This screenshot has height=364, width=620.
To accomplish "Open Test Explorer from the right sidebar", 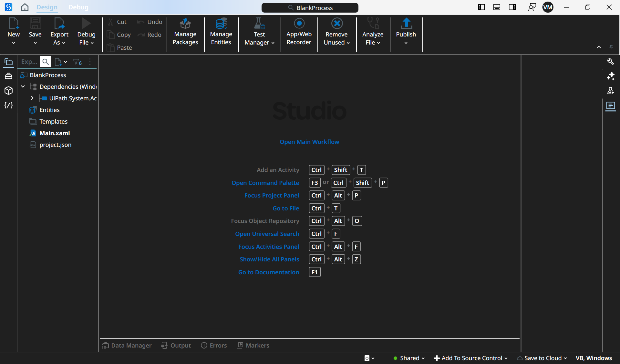I will click(610, 91).
